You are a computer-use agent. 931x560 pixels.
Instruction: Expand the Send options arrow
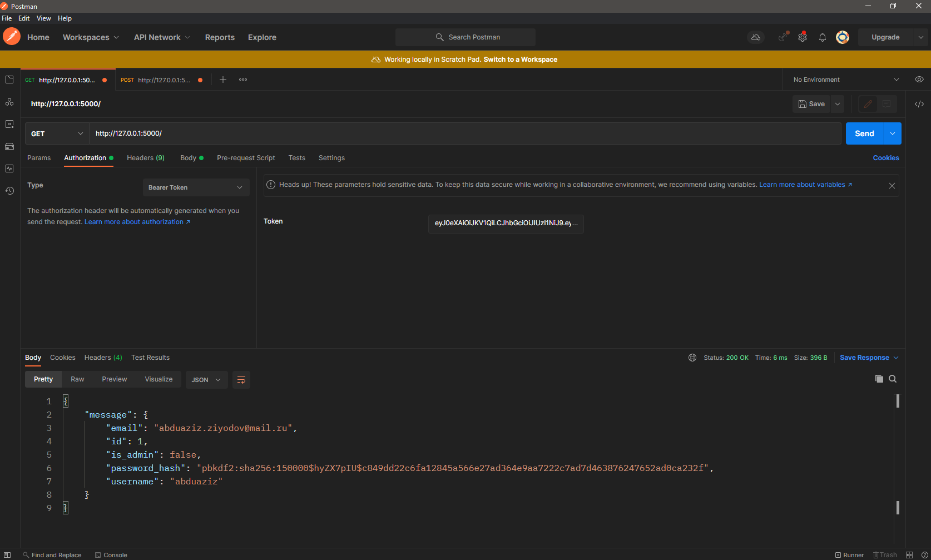coord(893,133)
